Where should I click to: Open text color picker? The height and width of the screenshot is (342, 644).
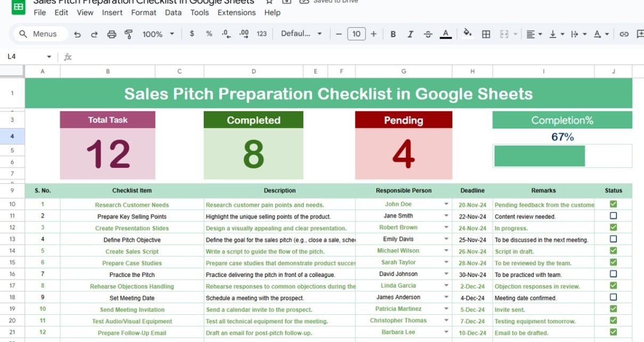click(x=446, y=34)
